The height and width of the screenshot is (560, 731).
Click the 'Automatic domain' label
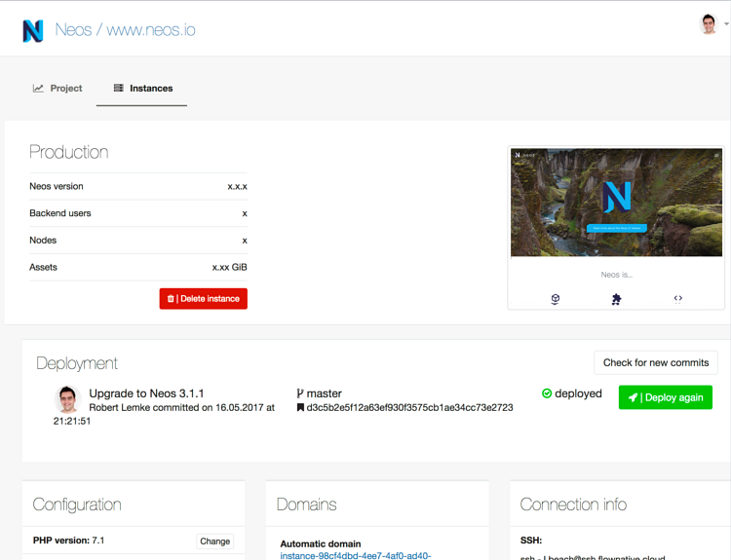click(x=321, y=543)
